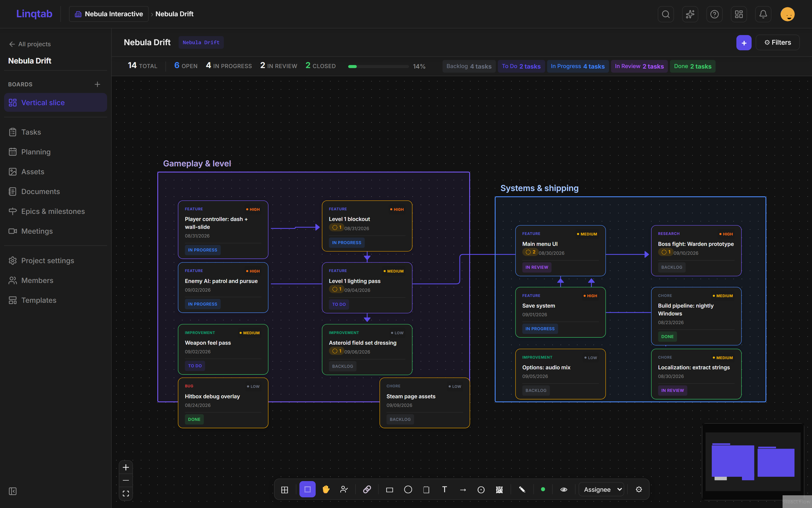The image size is (812, 508).
Task: Open Planning in the sidebar
Action: tap(55, 152)
